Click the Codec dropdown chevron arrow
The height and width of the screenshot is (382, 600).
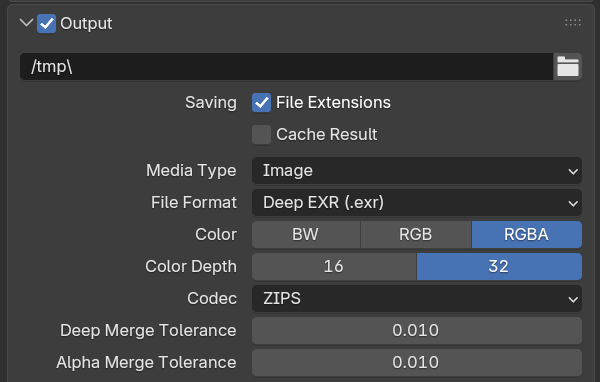pyautogui.click(x=573, y=299)
